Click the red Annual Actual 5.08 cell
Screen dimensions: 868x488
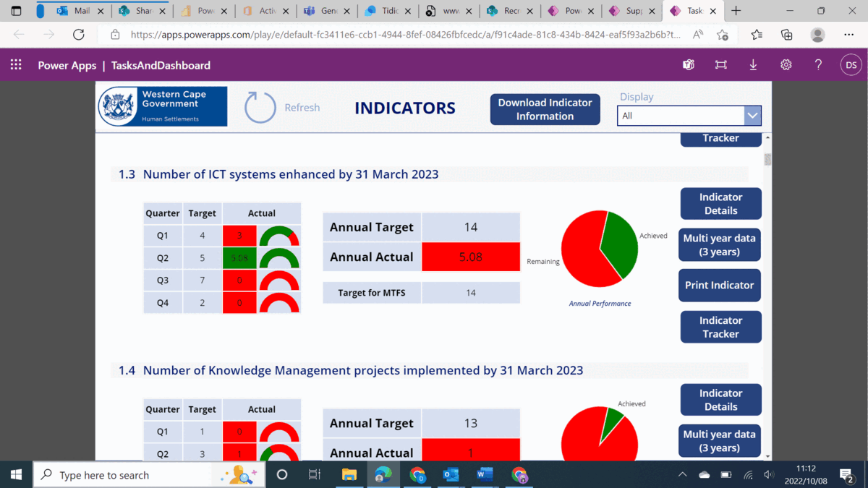pyautogui.click(x=471, y=257)
